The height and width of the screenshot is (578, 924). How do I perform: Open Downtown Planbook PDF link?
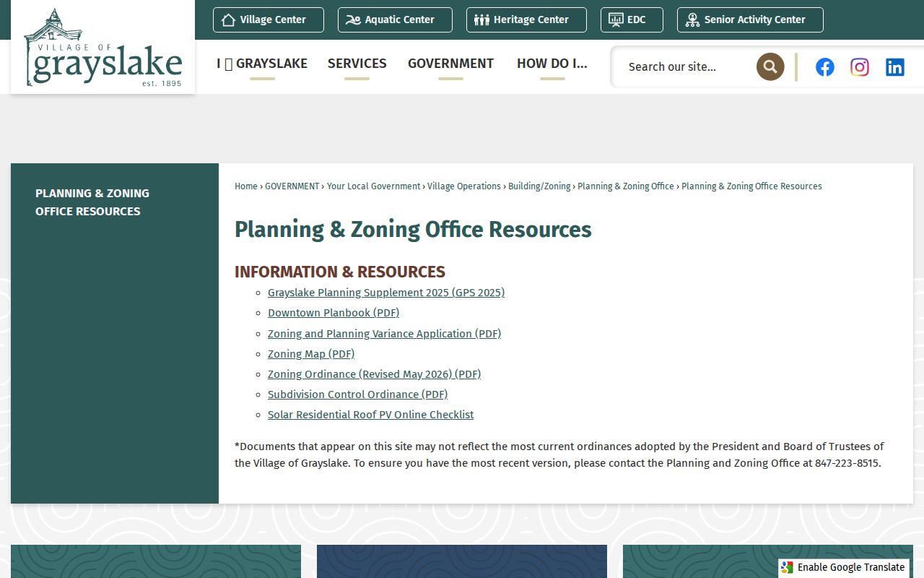(x=334, y=313)
